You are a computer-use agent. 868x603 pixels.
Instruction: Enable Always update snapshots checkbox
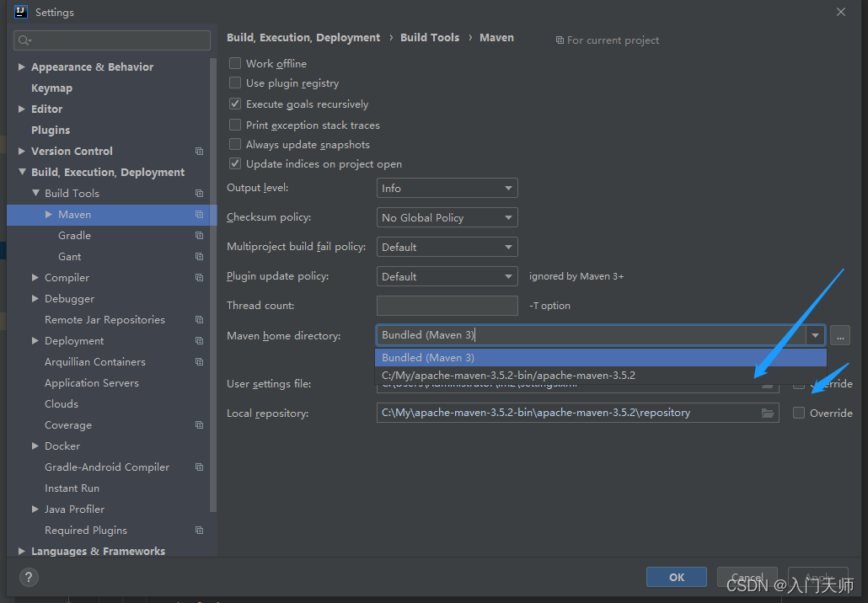pos(235,144)
